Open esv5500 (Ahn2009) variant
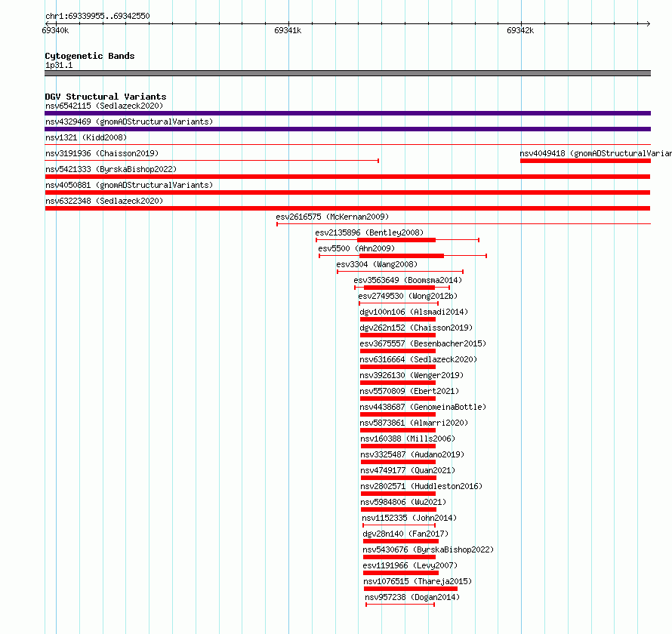Screen dimensions: 672x634 click(356, 248)
